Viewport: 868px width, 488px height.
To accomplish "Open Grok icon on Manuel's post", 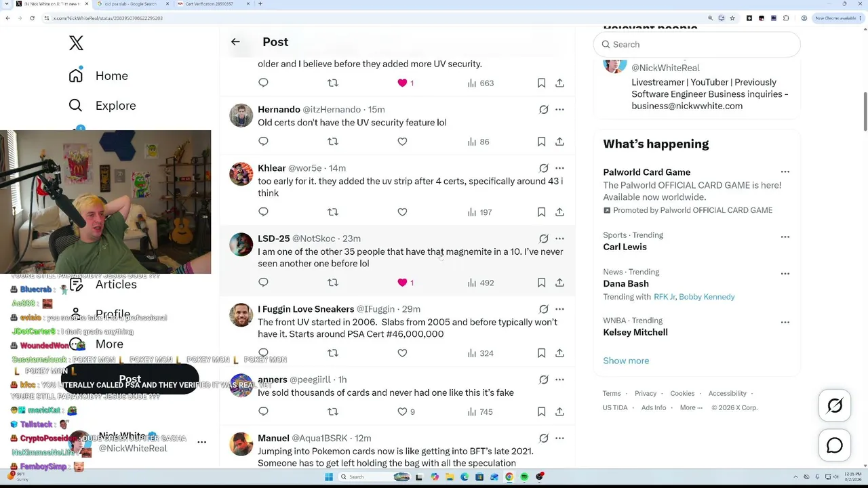I will pyautogui.click(x=543, y=439).
